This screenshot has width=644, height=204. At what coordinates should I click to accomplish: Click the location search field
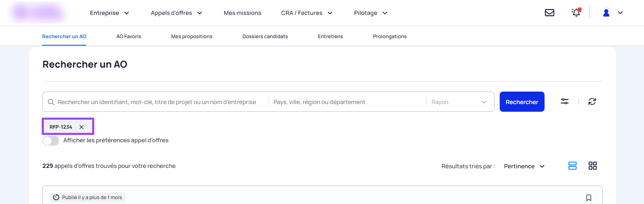[x=346, y=102]
